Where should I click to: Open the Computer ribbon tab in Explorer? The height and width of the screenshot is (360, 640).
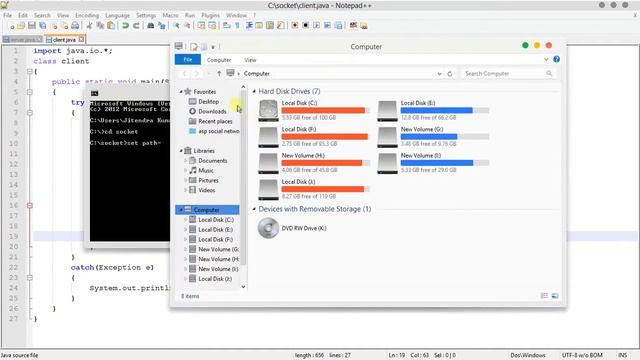219,60
